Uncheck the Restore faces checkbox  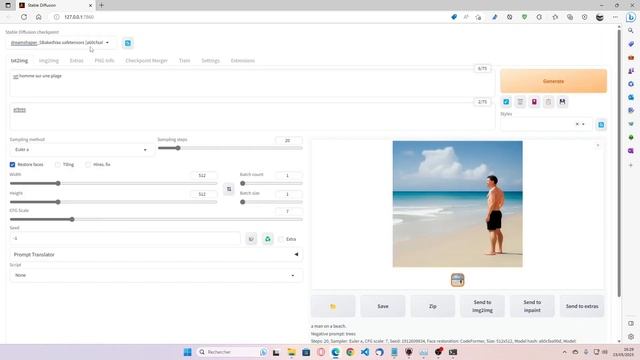tap(12, 164)
